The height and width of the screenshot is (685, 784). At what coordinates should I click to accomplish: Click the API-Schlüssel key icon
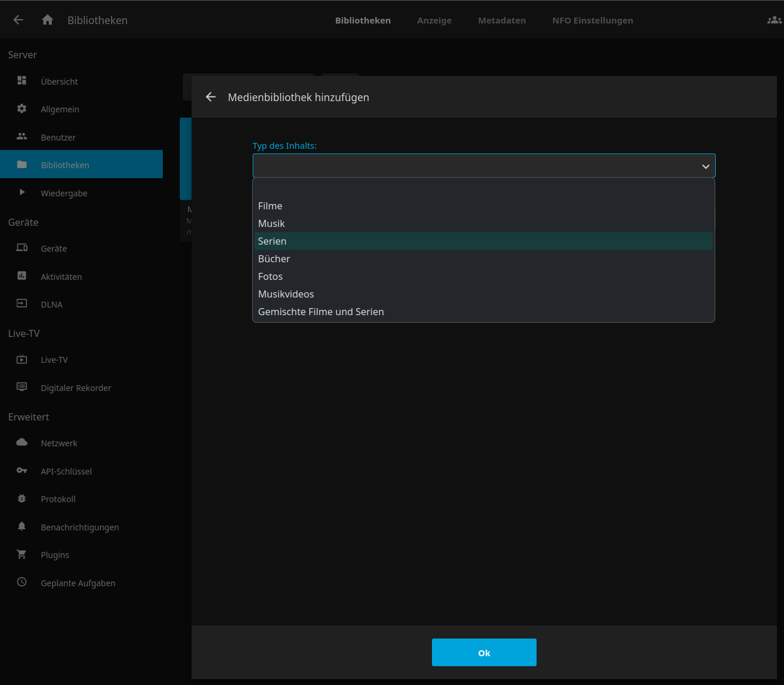22,470
